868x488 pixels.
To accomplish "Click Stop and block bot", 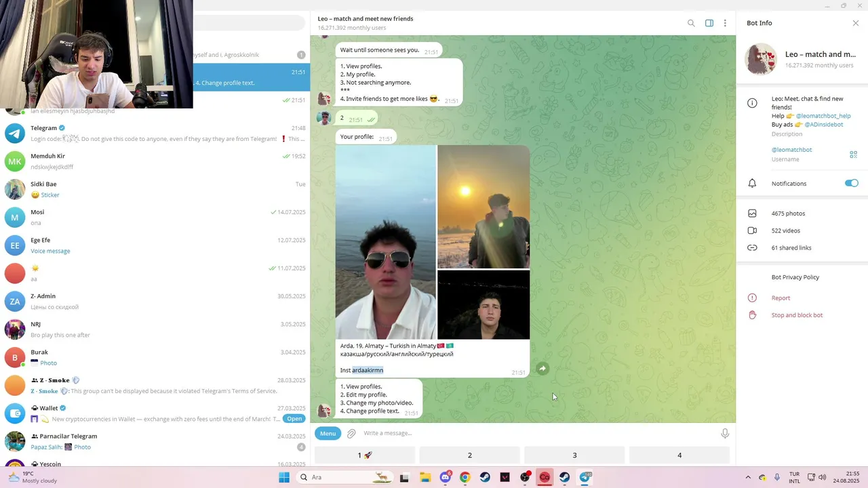I will pyautogui.click(x=797, y=315).
